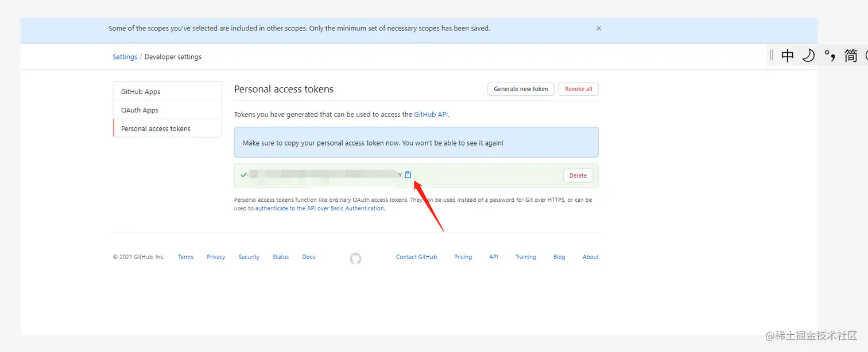Switch IME simplified 简 character mode
The image size is (868, 352).
click(851, 56)
